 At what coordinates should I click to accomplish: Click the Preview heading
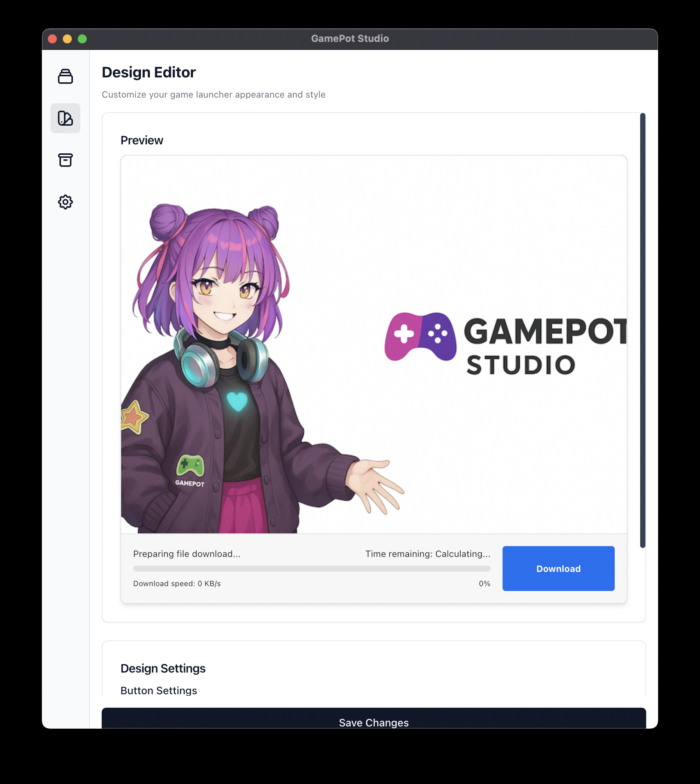pos(142,140)
